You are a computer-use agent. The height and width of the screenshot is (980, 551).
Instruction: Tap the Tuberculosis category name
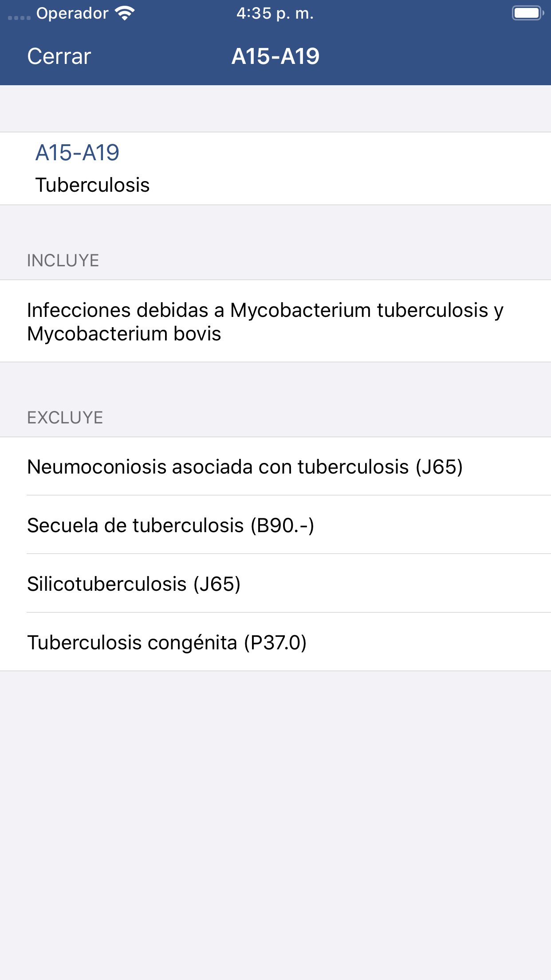coord(93,185)
